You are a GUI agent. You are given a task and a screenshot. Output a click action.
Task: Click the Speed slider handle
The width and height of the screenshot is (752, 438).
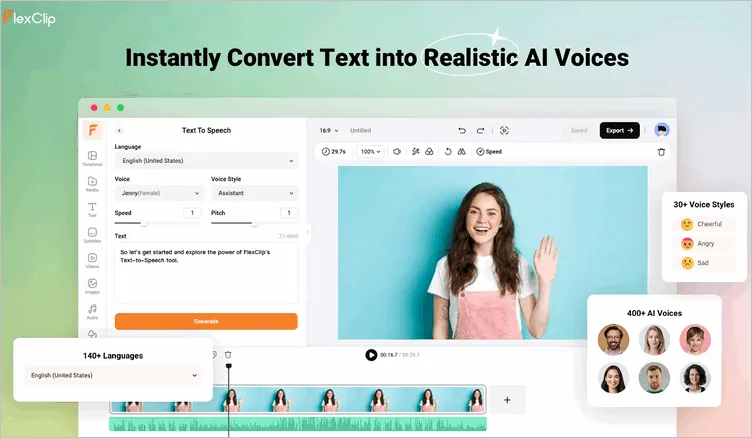point(144,223)
